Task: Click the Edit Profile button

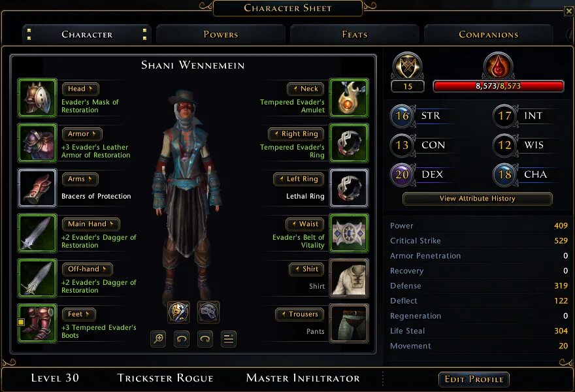Action: click(x=474, y=379)
